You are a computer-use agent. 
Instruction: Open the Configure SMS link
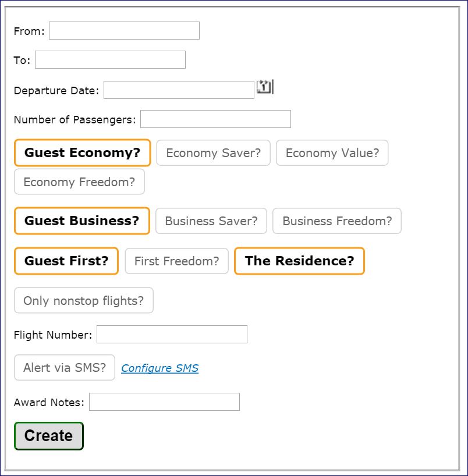[x=159, y=368]
